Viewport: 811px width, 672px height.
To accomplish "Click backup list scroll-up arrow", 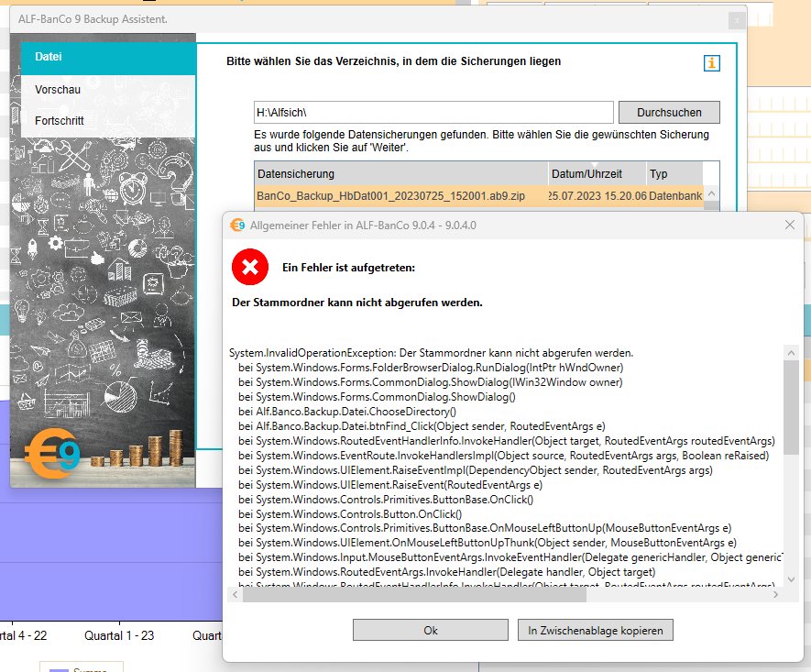I will tap(711, 194).
